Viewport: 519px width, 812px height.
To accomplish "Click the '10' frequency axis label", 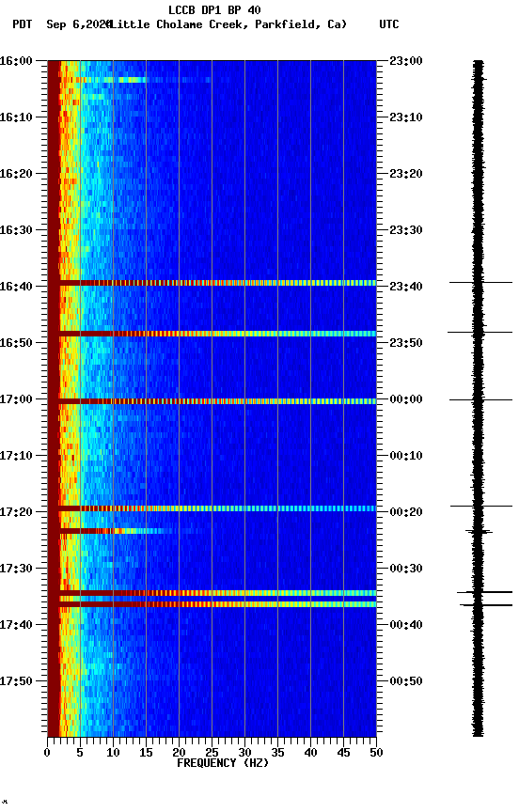I will pyautogui.click(x=113, y=753).
